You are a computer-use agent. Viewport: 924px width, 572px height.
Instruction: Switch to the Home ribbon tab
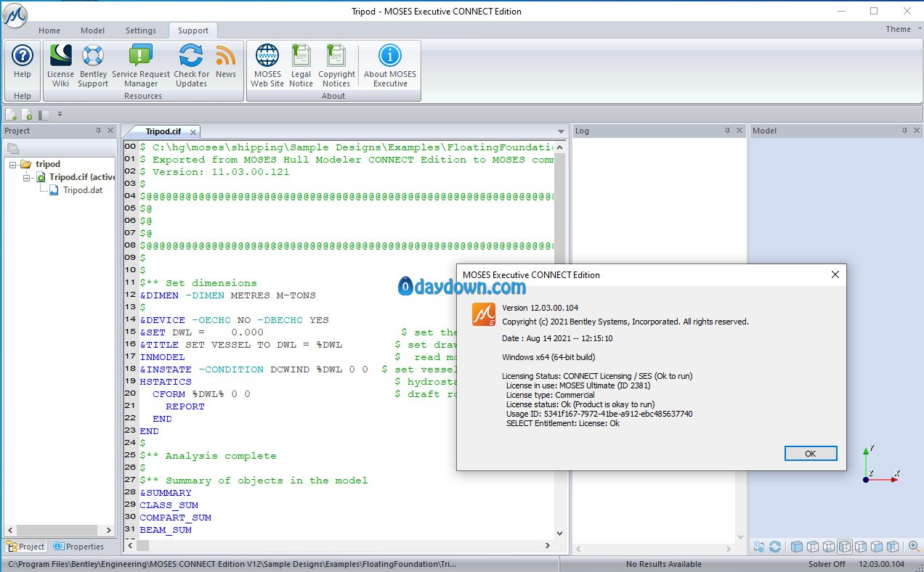(x=49, y=30)
